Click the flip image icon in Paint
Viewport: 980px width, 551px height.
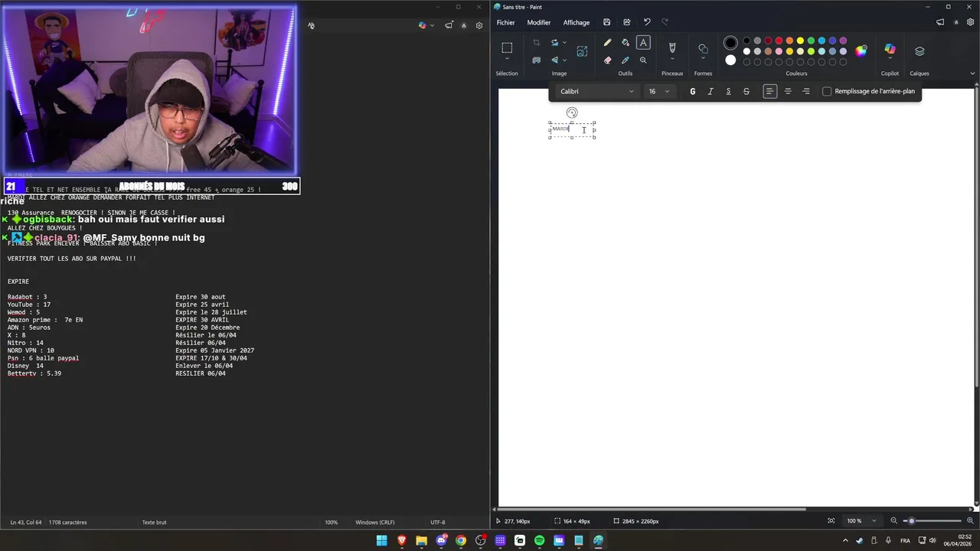[x=554, y=60]
